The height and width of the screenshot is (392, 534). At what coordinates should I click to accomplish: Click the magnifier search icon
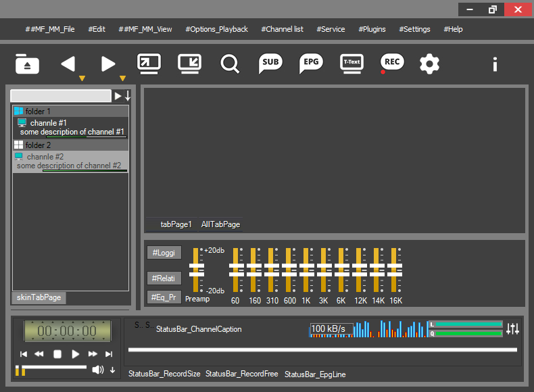[230, 64]
